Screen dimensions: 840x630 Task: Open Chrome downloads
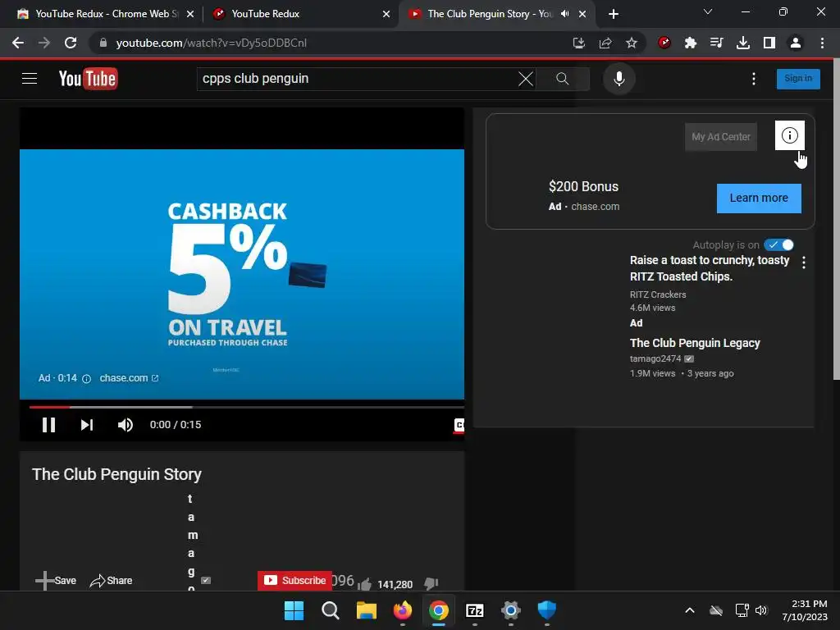pos(743,43)
